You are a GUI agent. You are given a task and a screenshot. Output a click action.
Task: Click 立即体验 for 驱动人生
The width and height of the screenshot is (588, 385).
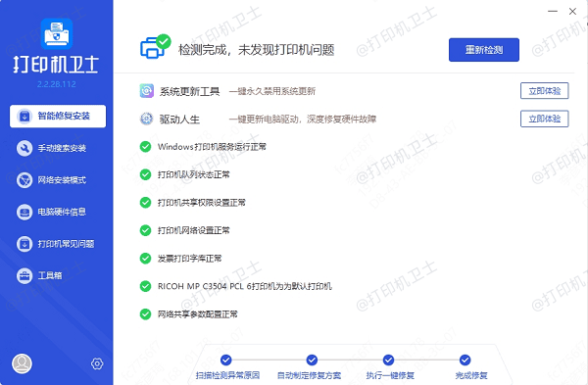click(x=545, y=119)
